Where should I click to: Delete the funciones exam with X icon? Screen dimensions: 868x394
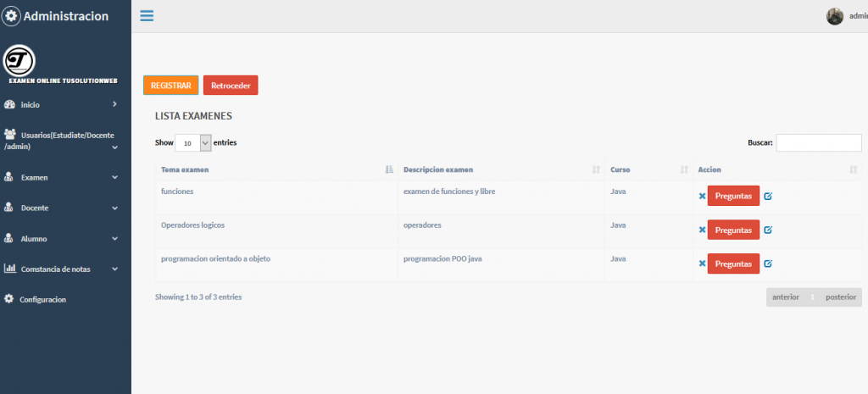[702, 196]
